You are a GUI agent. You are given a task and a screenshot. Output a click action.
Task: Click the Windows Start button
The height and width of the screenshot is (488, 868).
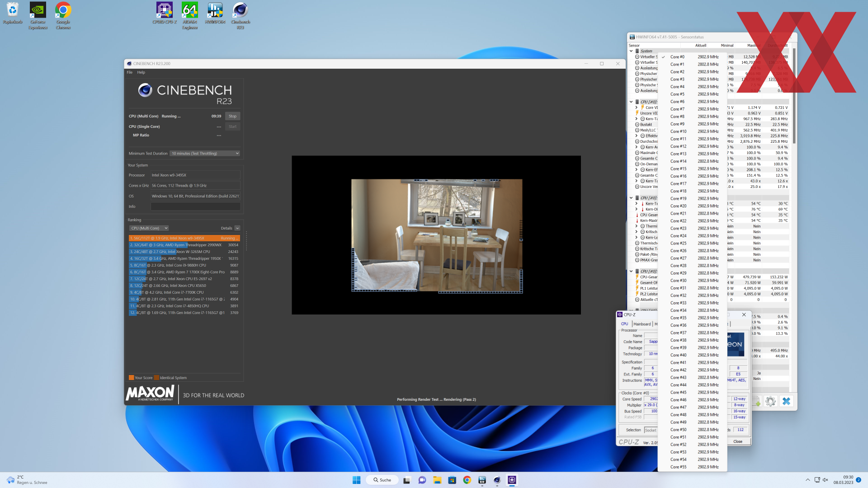point(356,480)
